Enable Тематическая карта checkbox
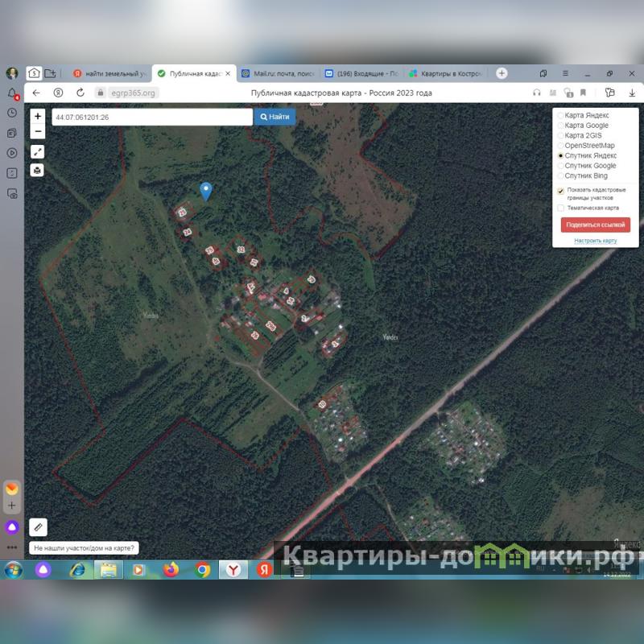 coord(561,208)
